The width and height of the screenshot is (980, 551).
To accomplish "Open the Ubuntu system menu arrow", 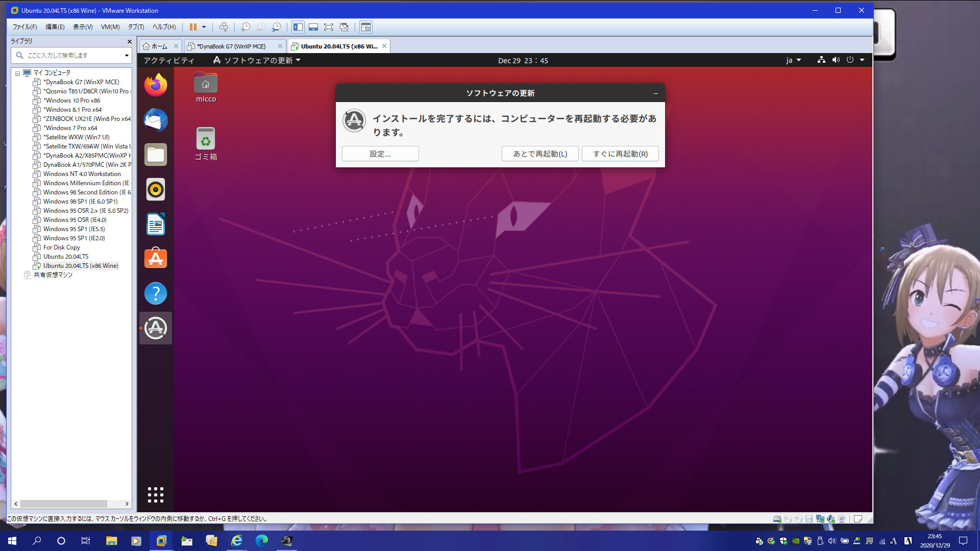I will 862,60.
